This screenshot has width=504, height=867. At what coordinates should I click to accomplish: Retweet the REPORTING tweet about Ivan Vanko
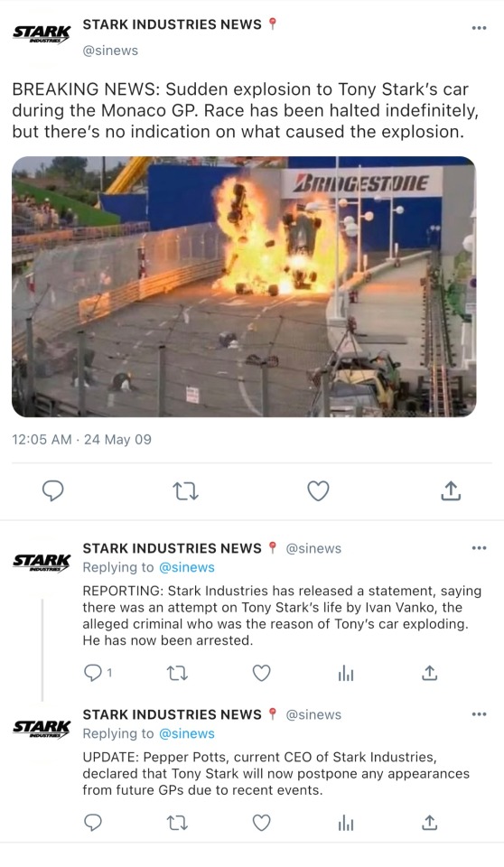click(178, 673)
